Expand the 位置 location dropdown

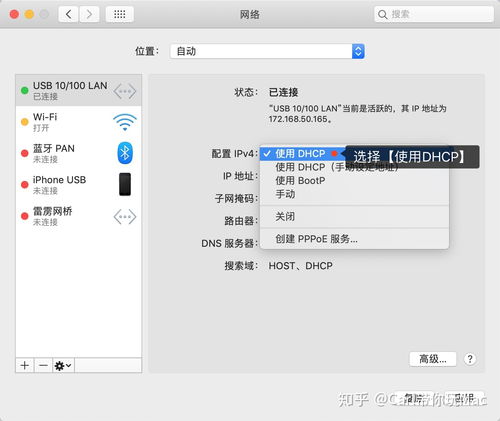coord(267,51)
